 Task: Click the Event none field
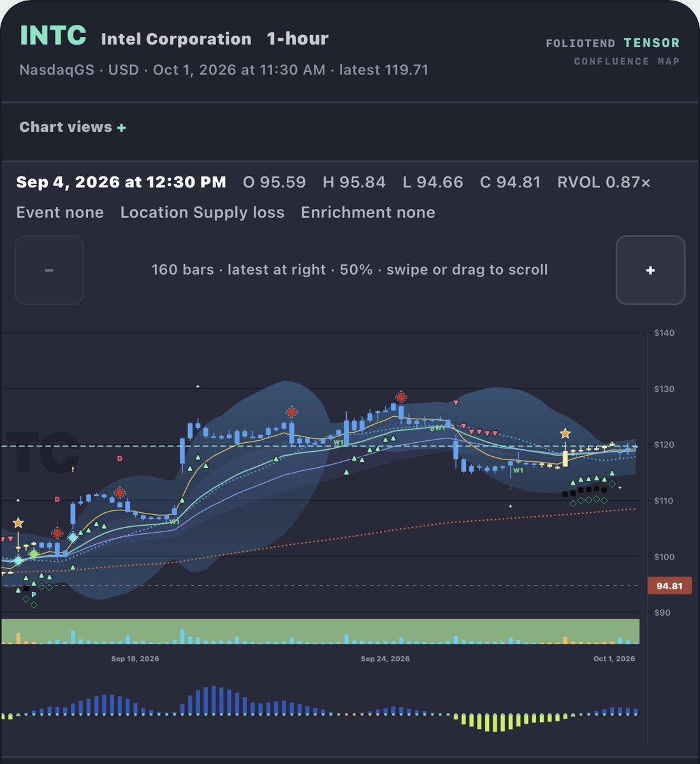(60, 212)
